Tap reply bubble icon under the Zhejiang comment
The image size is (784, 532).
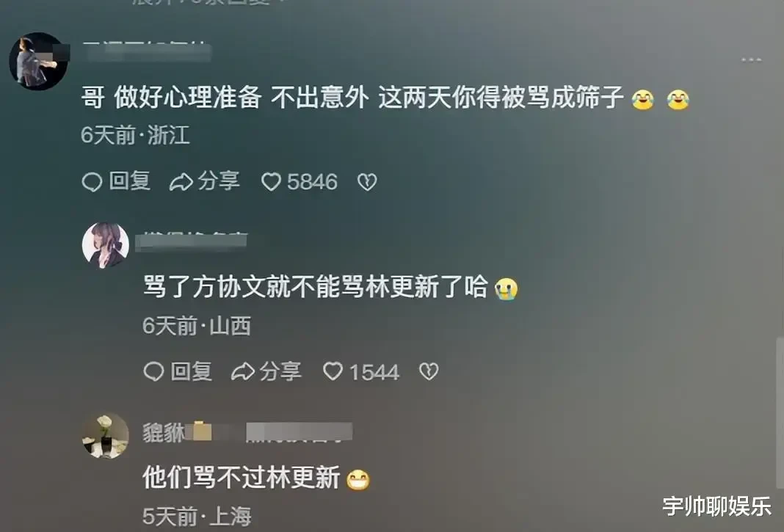pyautogui.click(x=92, y=182)
